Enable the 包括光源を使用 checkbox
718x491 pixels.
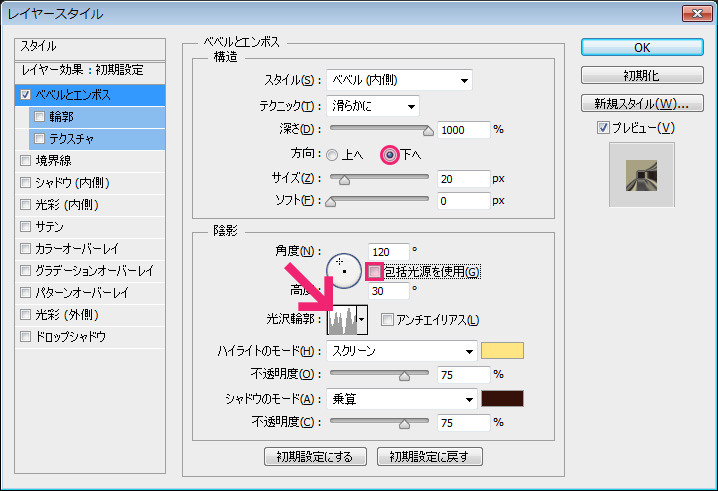[x=375, y=271]
